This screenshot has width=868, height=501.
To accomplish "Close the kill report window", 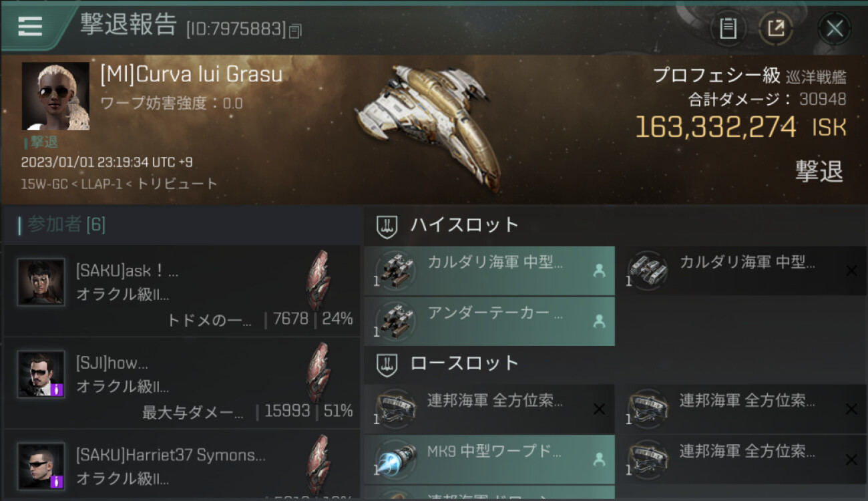I will tap(834, 28).
